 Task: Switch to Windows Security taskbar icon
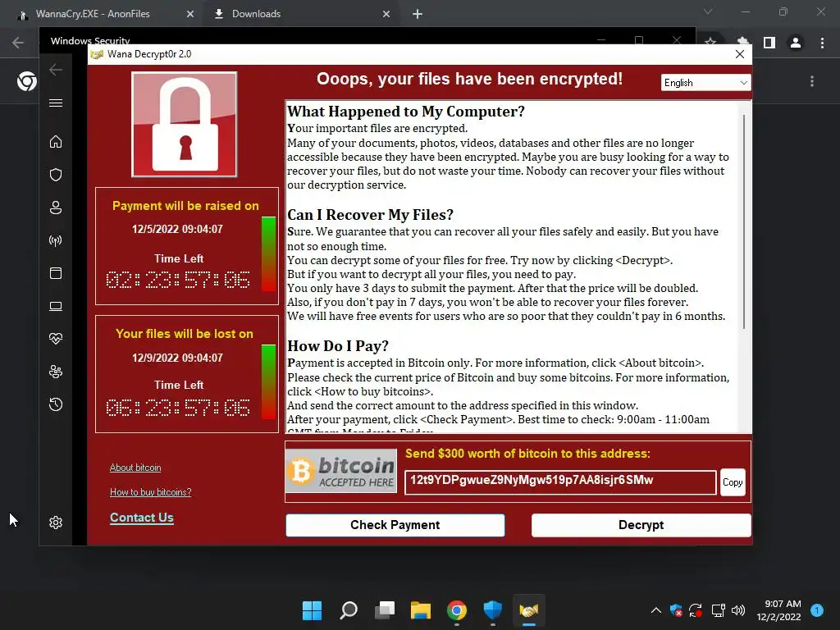pos(492,610)
